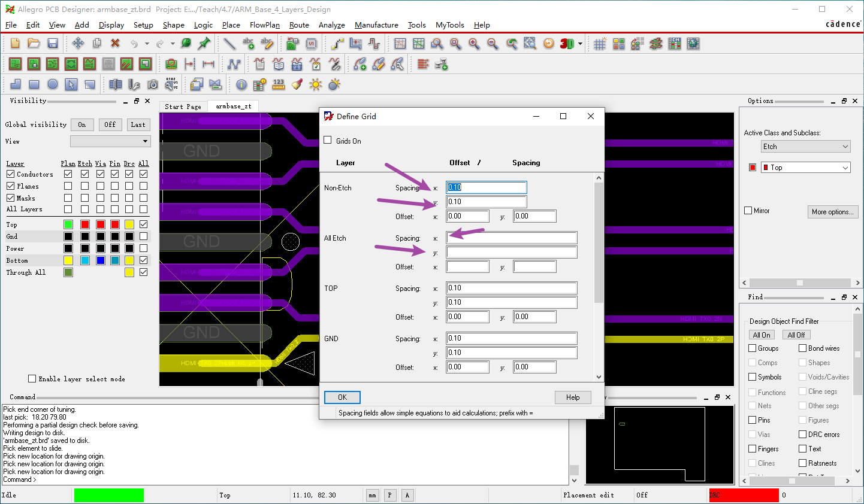864x504 pixels.
Task: Enable the Mirror checkbox in Options
Action: [748, 211]
